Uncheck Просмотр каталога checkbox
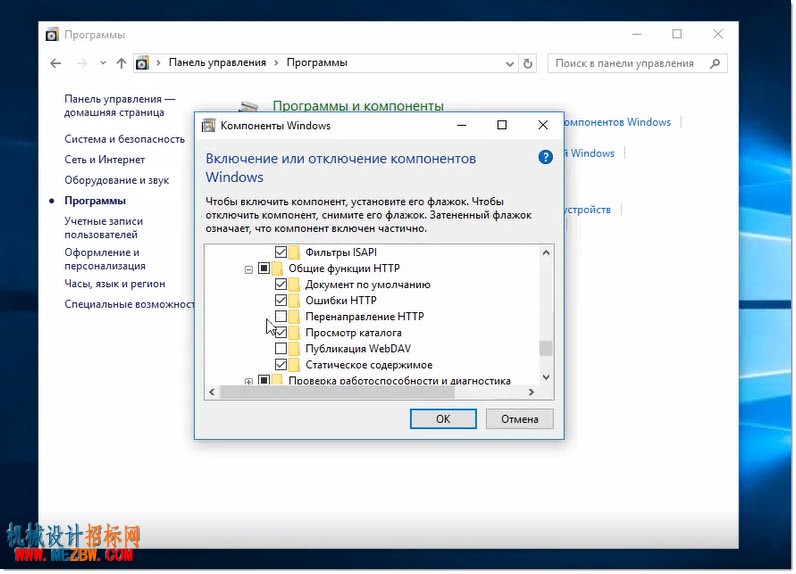This screenshot has width=796, height=574. (281, 332)
